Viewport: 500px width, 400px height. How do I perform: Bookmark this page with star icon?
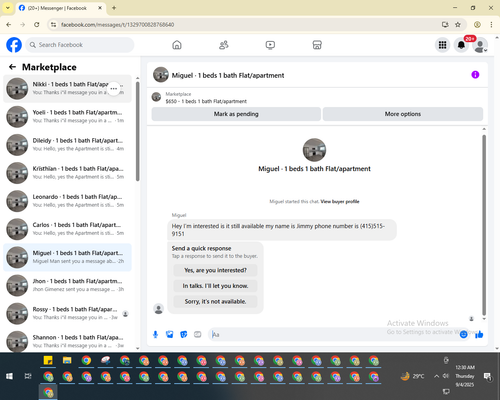click(x=458, y=24)
